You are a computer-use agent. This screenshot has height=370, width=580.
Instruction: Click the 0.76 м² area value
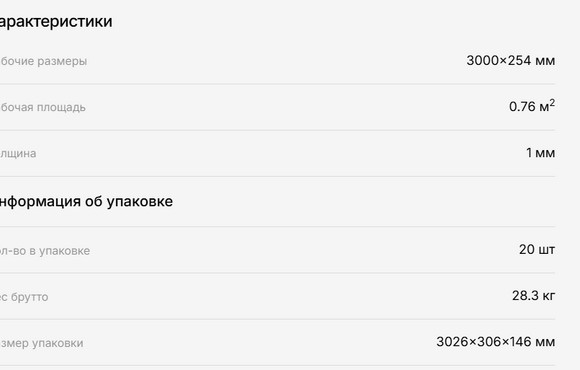[532, 106]
